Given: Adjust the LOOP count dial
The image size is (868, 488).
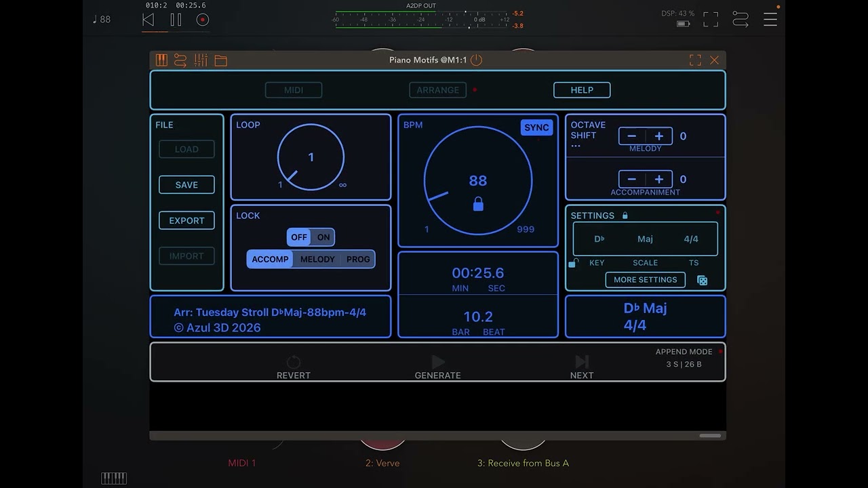Looking at the screenshot, I should point(311,157).
